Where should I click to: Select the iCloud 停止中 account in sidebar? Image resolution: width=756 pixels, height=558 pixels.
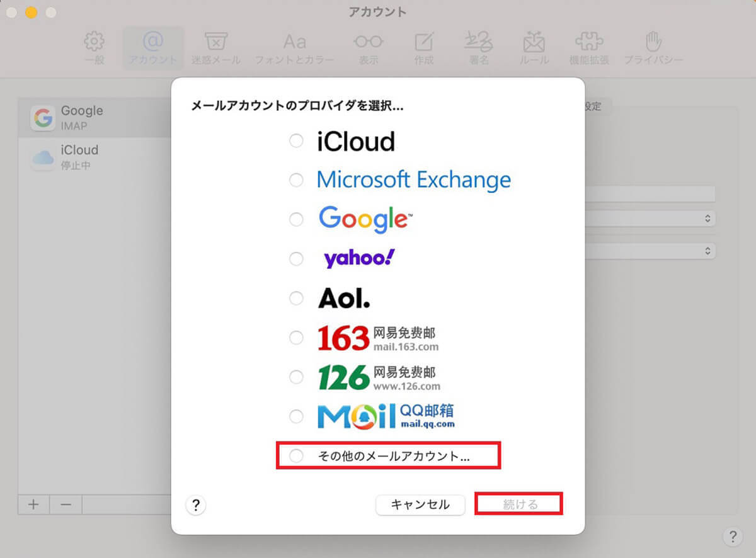click(x=94, y=157)
